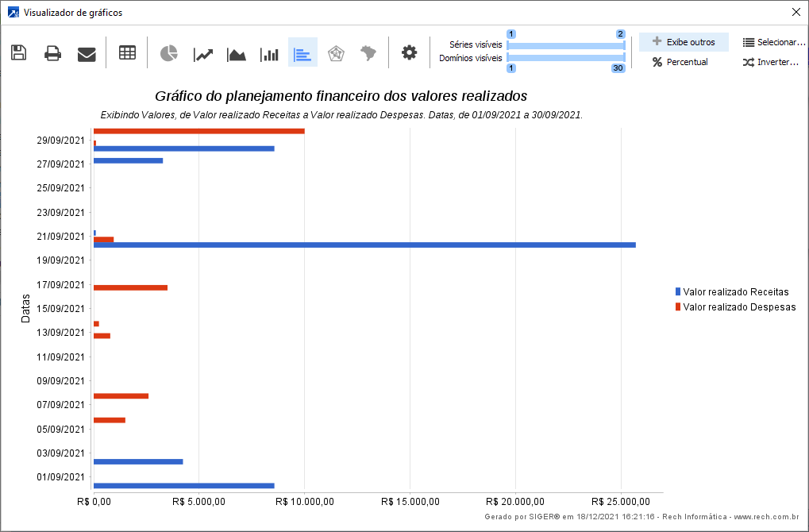809x532 pixels.
Task: Switch to radar chart type
Action: pos(336,53)
